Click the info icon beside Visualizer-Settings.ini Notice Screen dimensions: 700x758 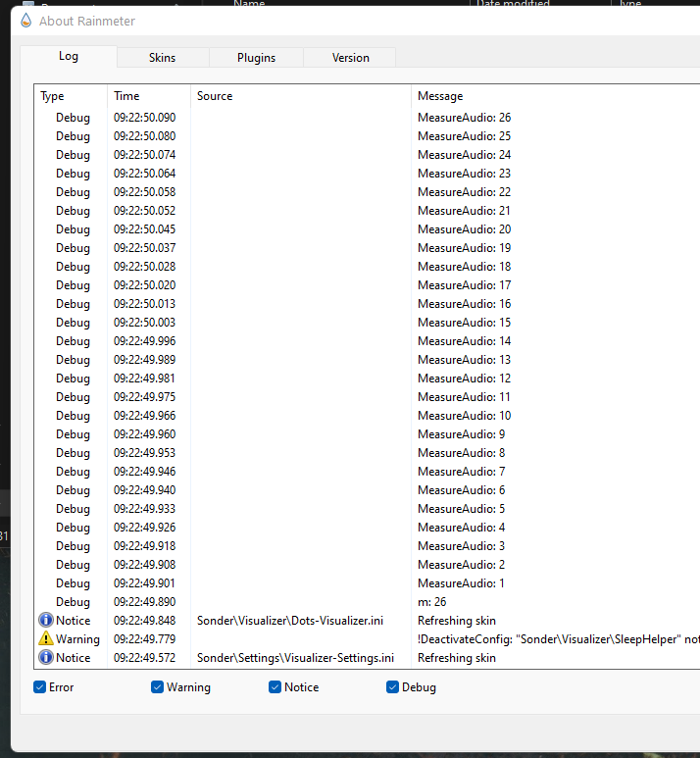pos(46,657)
